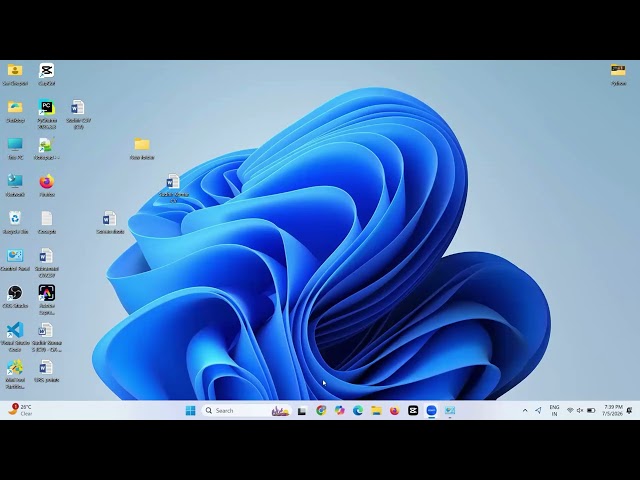Viewport: 640px width, 480px height.
Task: Open Task View from the taskbar
Action: [302, 411]
